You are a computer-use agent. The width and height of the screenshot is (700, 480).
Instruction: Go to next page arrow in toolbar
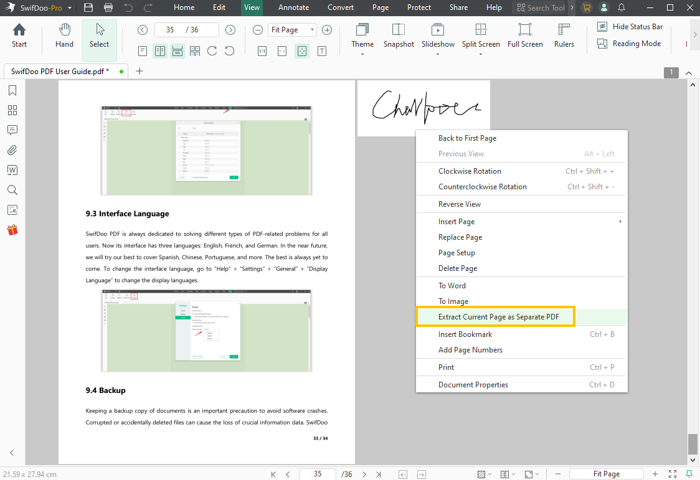click(x=230, y=30)
